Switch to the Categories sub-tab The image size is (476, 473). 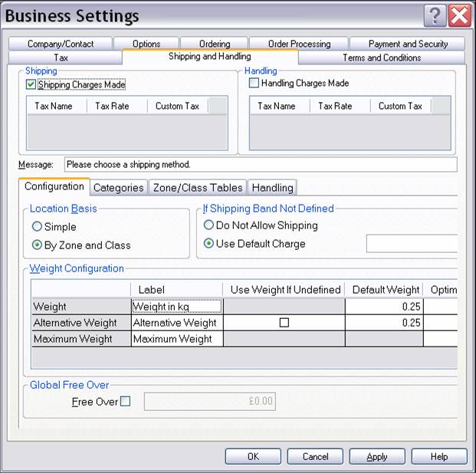click(118, 187)
